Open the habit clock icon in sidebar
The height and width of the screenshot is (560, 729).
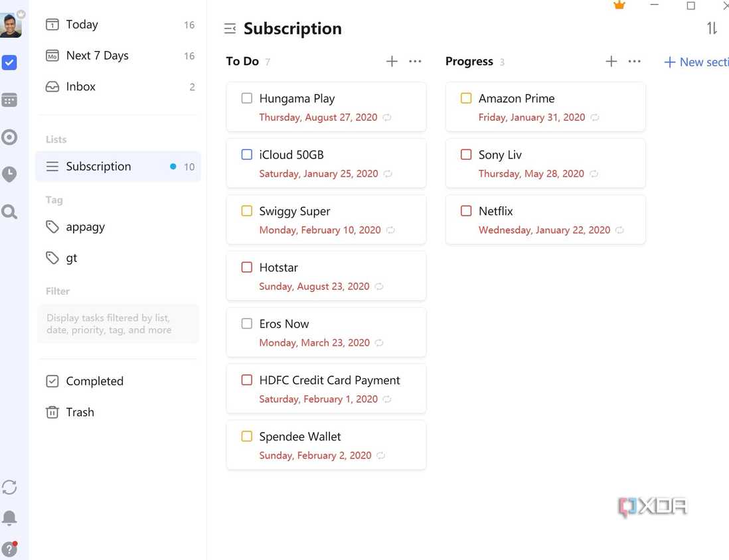point(9,175)
